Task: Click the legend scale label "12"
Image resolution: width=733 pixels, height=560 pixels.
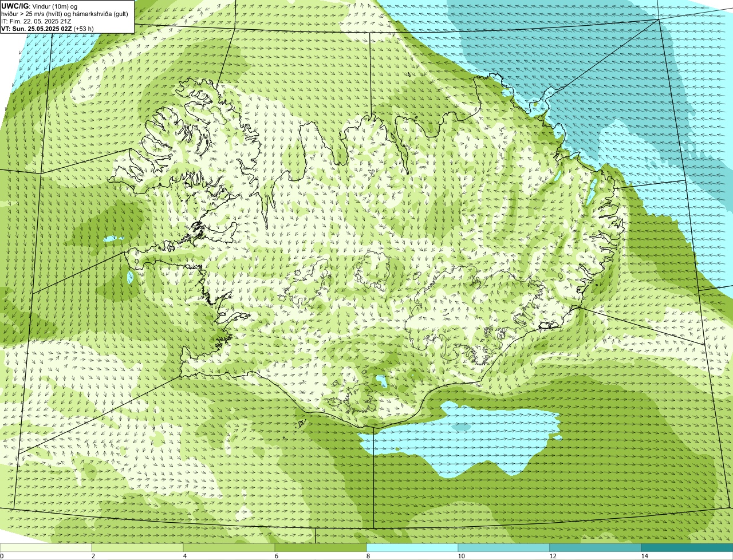Action: 553,556
